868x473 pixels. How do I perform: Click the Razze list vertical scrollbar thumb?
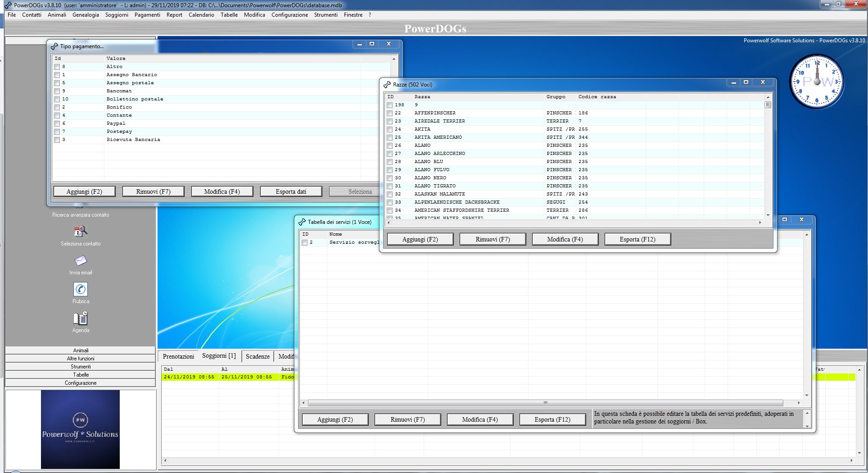pyautogui.click(x=768, y=105)
